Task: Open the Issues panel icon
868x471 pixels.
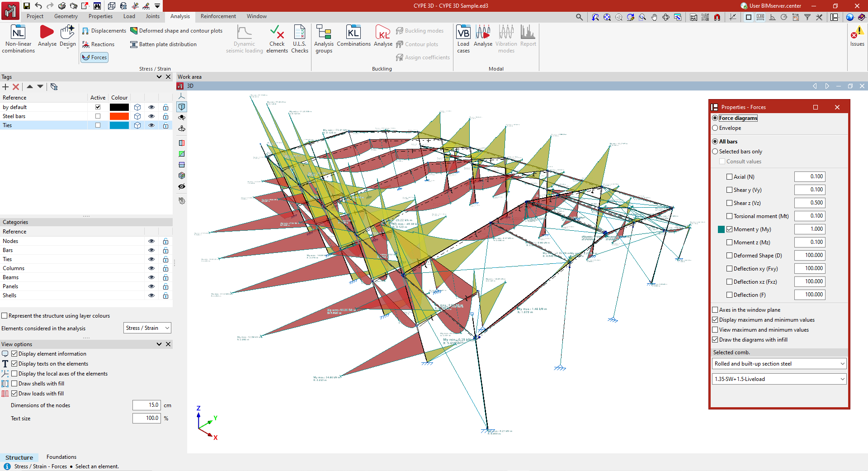Action: (x=857, y=33)
